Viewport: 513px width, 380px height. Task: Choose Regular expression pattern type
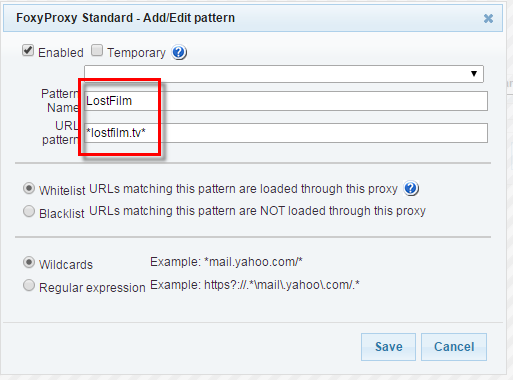[29, 285]
